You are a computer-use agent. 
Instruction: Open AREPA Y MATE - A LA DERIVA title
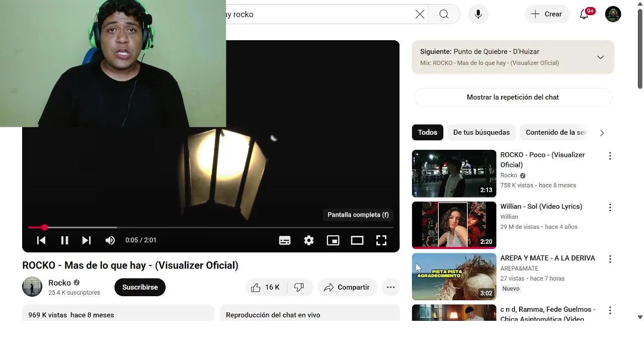pos(547,258)
